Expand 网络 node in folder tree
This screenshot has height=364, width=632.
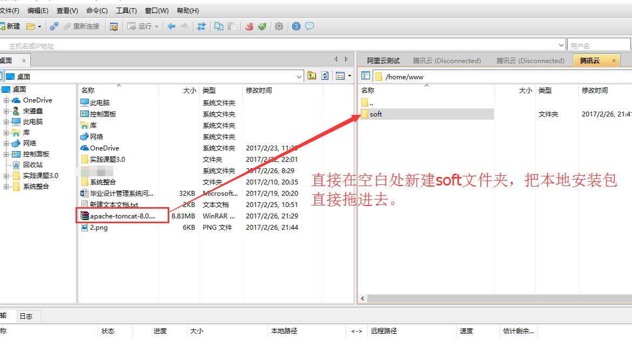6,143
